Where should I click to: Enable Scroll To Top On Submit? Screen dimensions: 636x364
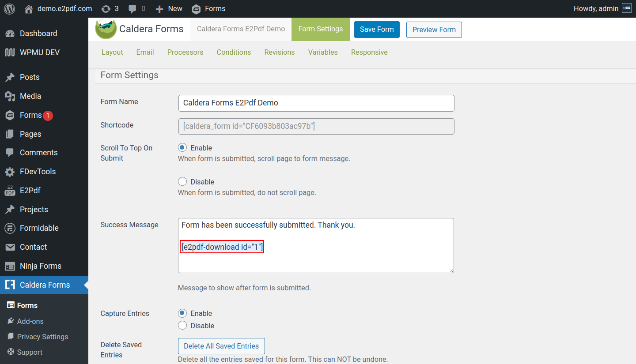click(182, 148)
